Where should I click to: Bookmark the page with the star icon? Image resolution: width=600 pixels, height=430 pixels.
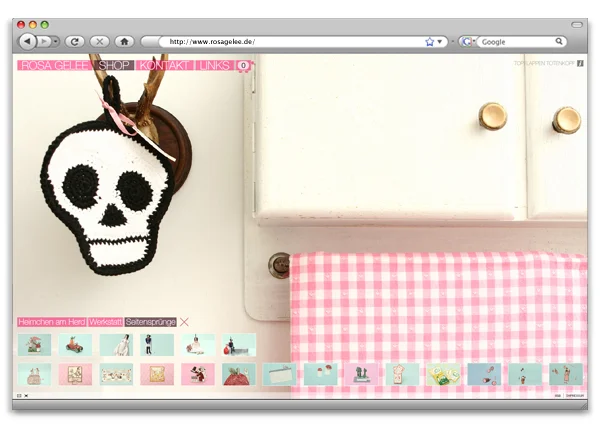430,42
